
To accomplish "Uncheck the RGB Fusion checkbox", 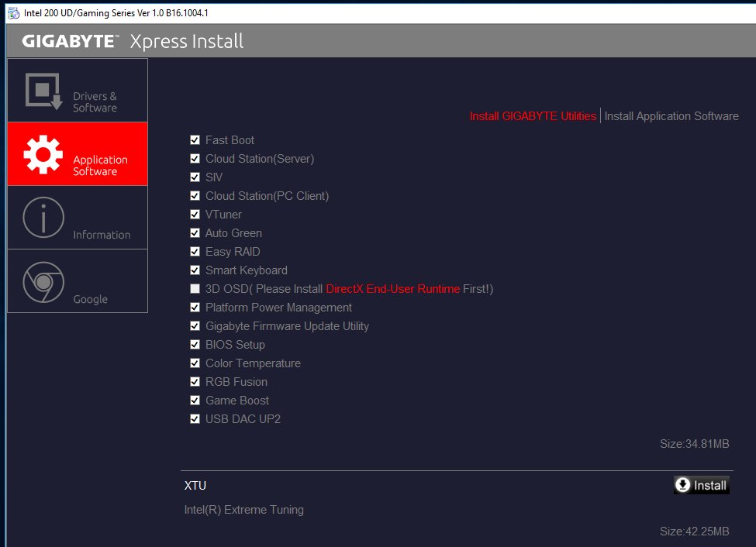I will (195, 382).
